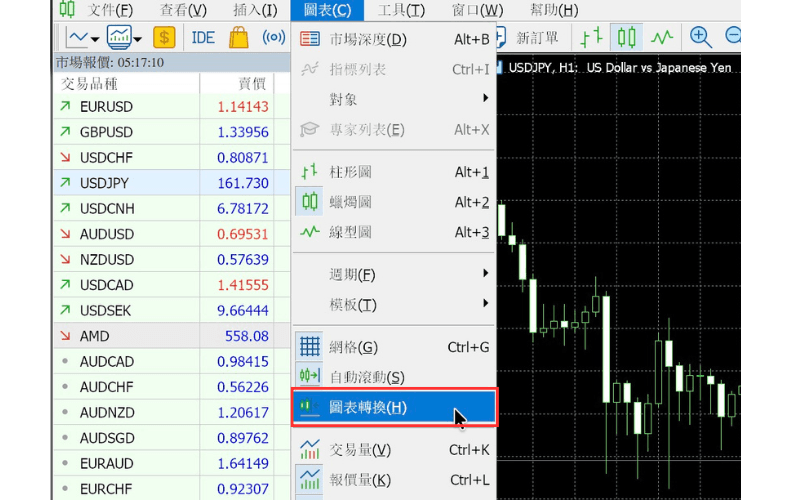Toggle 自動滾動(S) auto scroll
This screenshot has width=800, height=500.
pos(394,377)
